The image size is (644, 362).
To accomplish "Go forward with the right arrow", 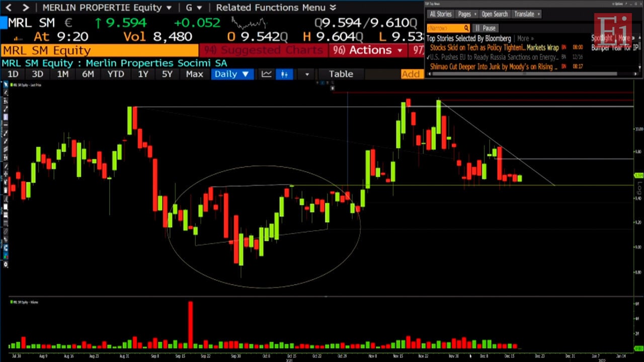I will 26,8.
